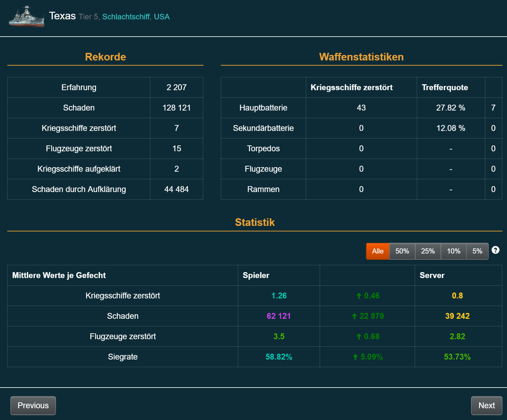Viewport: 507px width, 420px height.
Task: Select player average damage 62 121
Action: coord(279,316)
